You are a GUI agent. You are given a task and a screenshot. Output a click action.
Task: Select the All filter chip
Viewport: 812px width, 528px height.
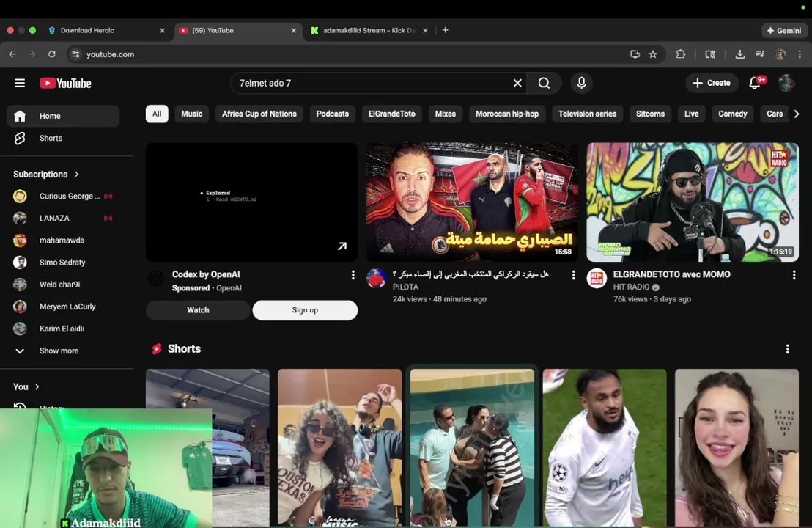[157, 114]
